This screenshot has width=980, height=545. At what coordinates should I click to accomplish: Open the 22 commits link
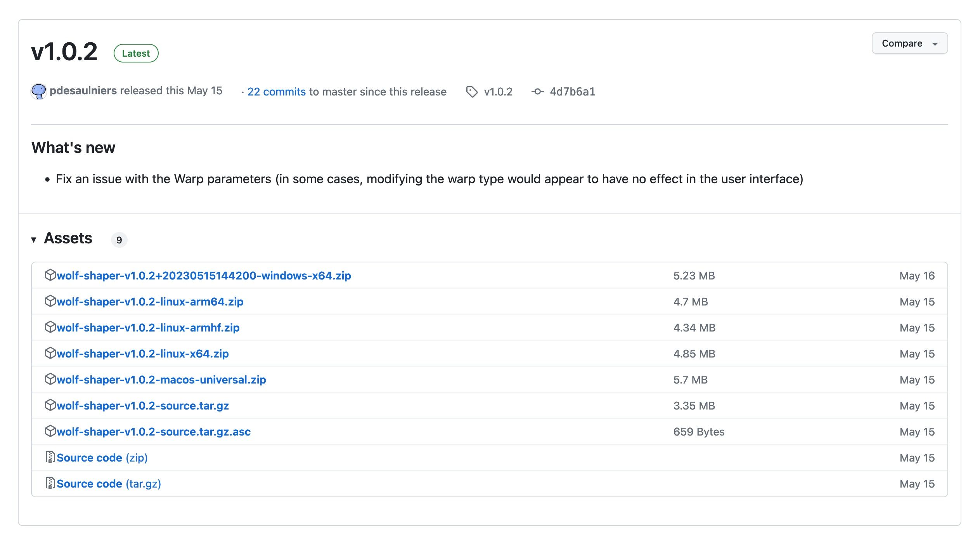[x=277, y=92]
